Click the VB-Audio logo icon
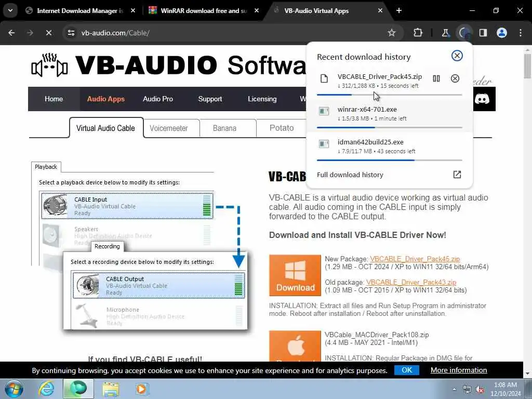 49,65
